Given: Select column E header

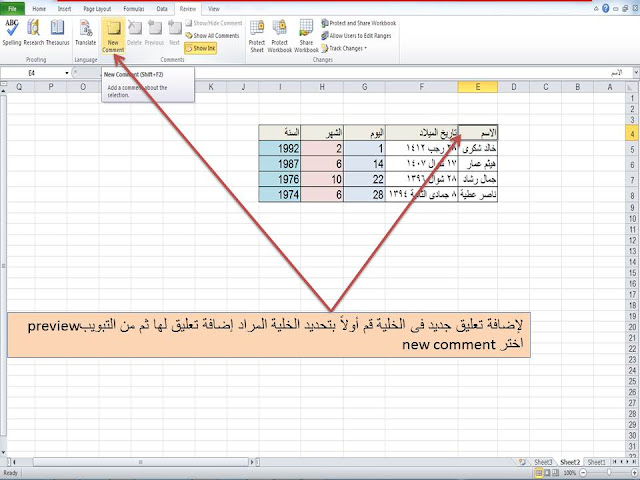Looking at the screenshot, I should (478, 87).
